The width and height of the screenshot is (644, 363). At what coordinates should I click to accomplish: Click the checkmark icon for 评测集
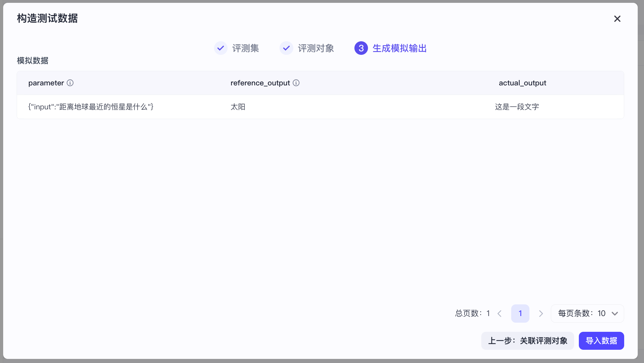pyautogui.click(x=221, y=48)
